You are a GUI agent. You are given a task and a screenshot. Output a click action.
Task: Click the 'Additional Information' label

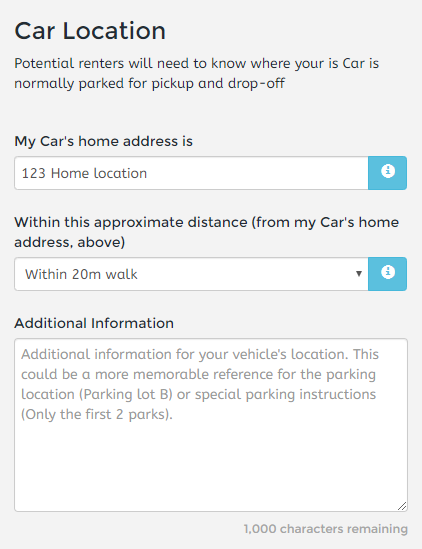click(94, 323)
